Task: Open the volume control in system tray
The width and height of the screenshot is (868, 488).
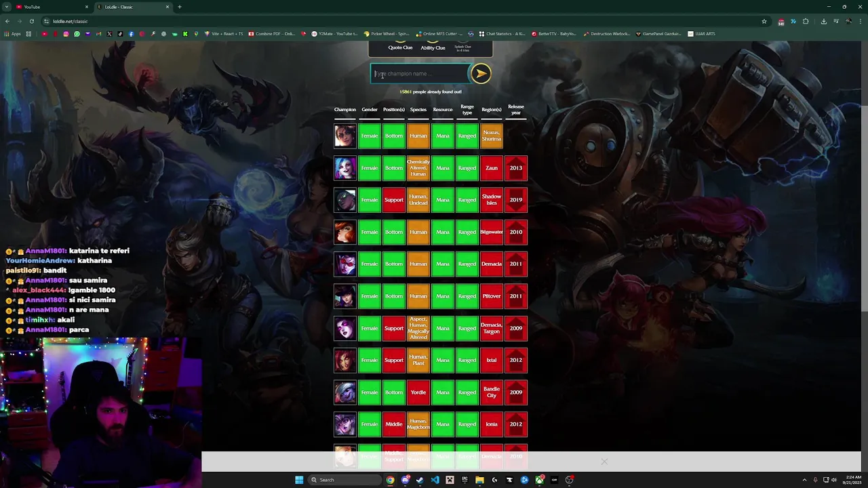Action: click(x=834, y=480)
